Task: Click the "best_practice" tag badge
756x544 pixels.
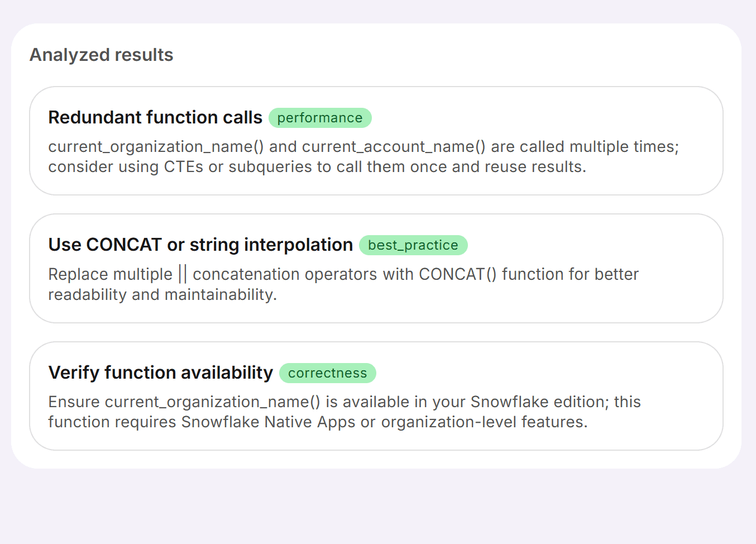Action: [413, 245]
